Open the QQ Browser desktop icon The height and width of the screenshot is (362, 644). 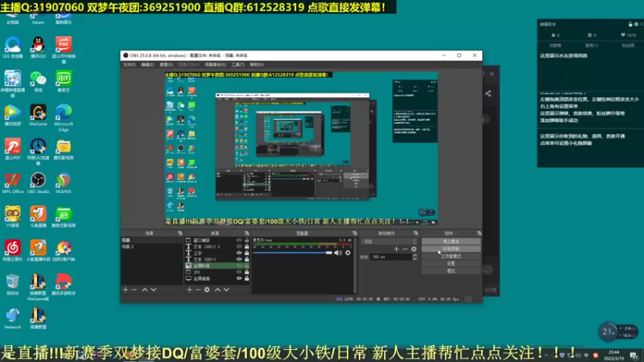tap(13, 47)
